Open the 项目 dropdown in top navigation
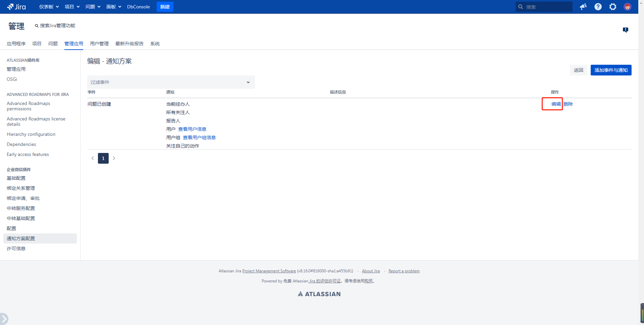 [72, 7]
